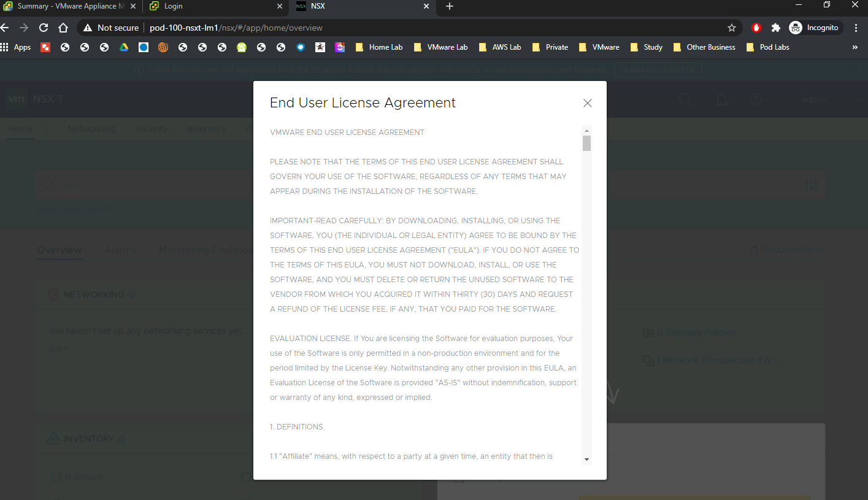
Task: Click the red ad blocker extension icon
Action: tap(756, 28)
